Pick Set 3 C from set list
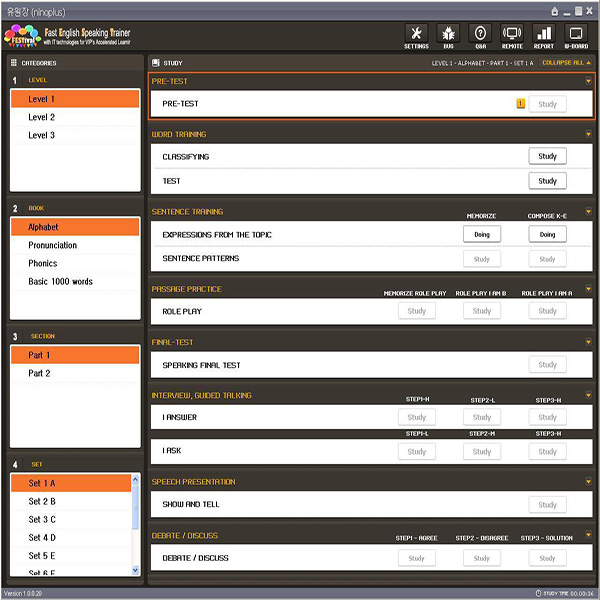600x600 pixels. click(x=42, y=519)
